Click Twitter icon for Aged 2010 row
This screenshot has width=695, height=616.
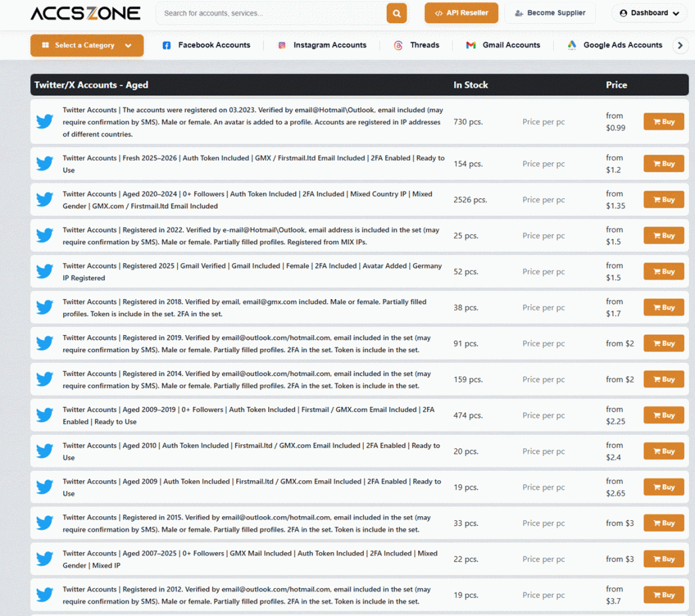click(x=45, y=451)
